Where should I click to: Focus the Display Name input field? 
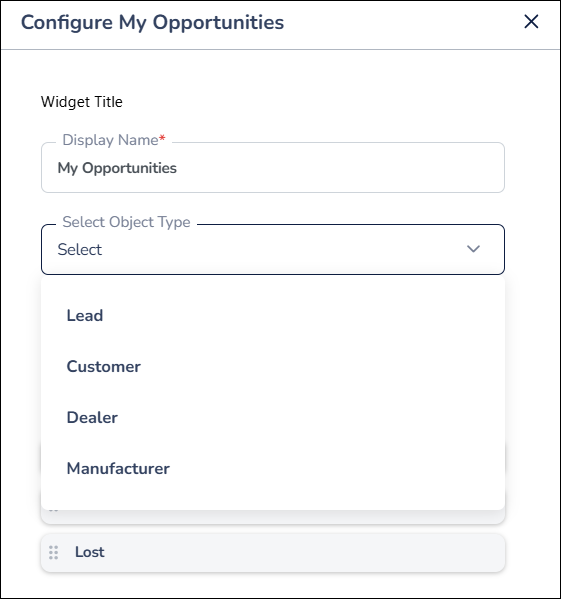point(273,168)
